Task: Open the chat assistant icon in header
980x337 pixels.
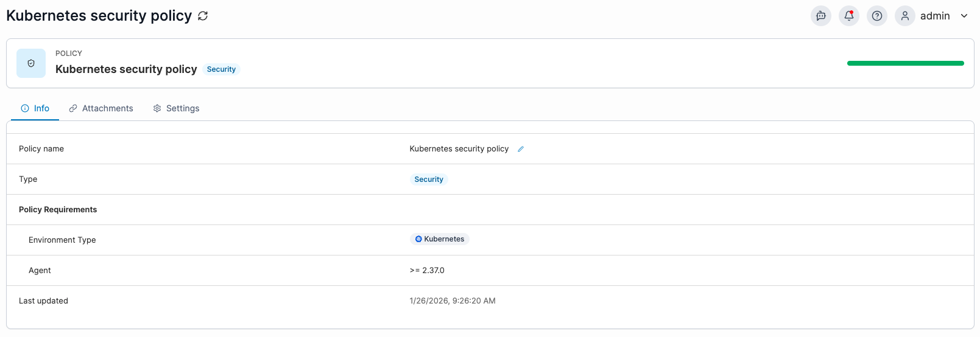Action: pyautogui.click(x=820, y=16)
